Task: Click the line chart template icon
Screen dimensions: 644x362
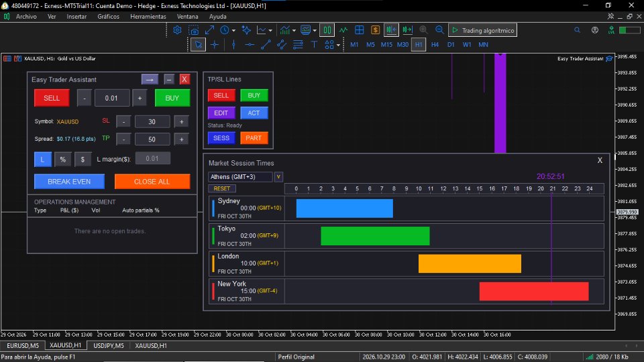Action: click(x=261, y=30)
